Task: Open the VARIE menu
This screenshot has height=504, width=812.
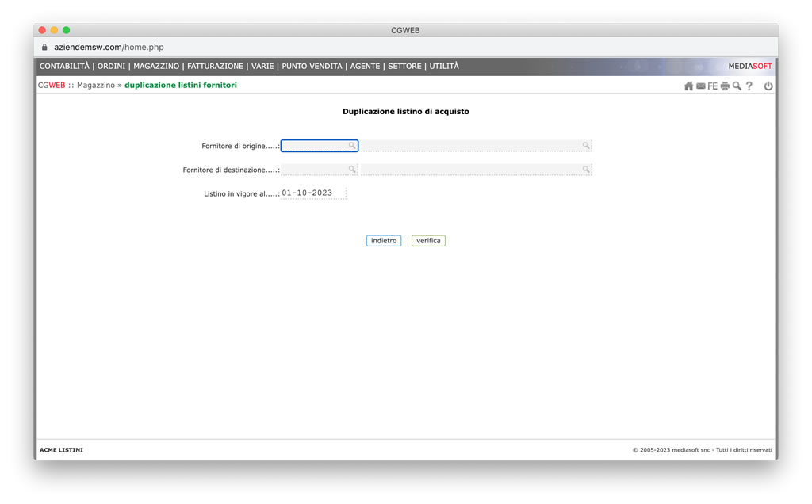Action: pos(262,67)
